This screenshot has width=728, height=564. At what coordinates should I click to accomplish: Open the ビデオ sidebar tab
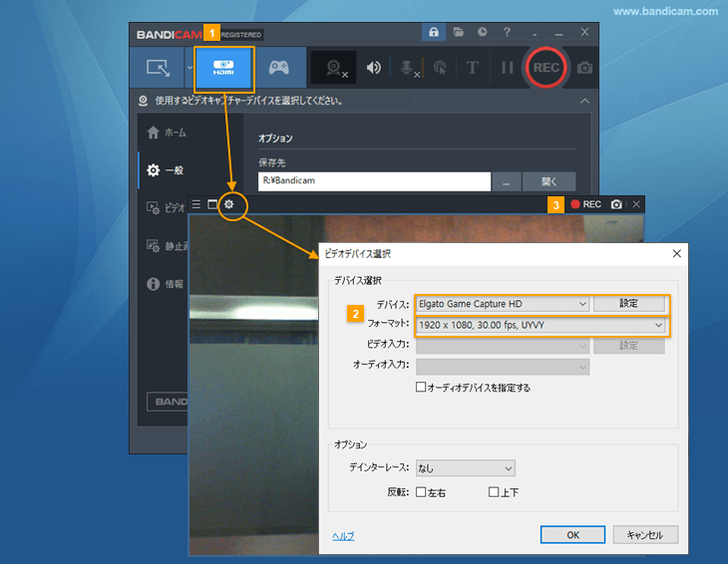[x=166, y=208]
